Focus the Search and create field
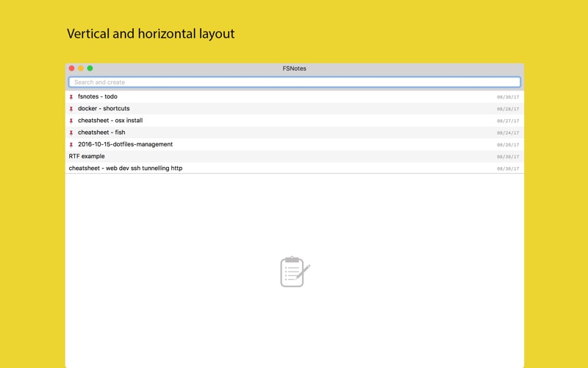The image size is (588, 368). (x=295, y=82)
